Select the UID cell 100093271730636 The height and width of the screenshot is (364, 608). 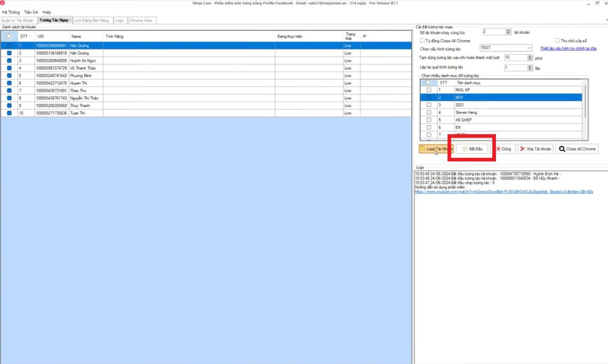tap(52, 113)
